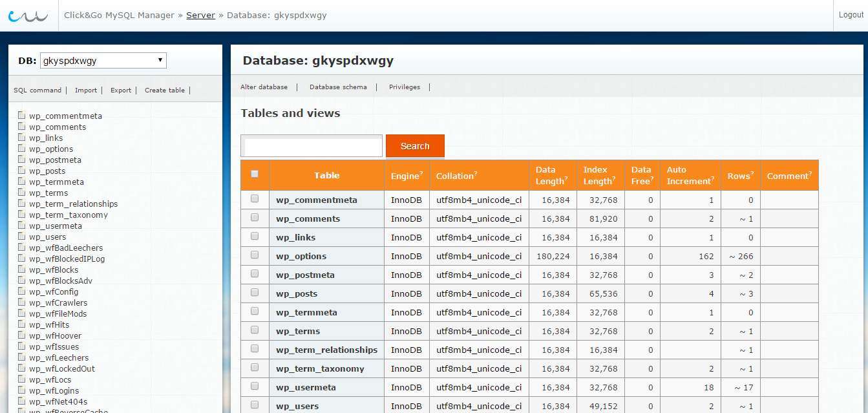Check the wp_comments row checkbox
This screenshot has width=868, height=413.
point(255,217)
